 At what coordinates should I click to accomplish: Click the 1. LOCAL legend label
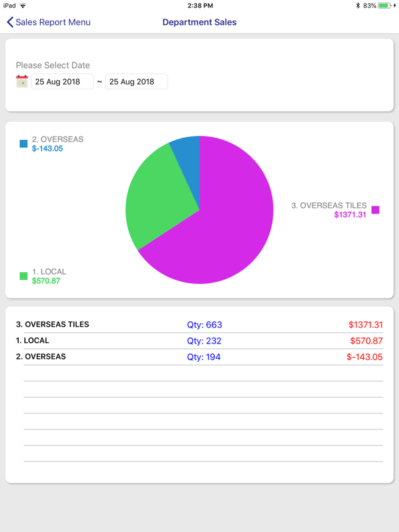[49, 272]
